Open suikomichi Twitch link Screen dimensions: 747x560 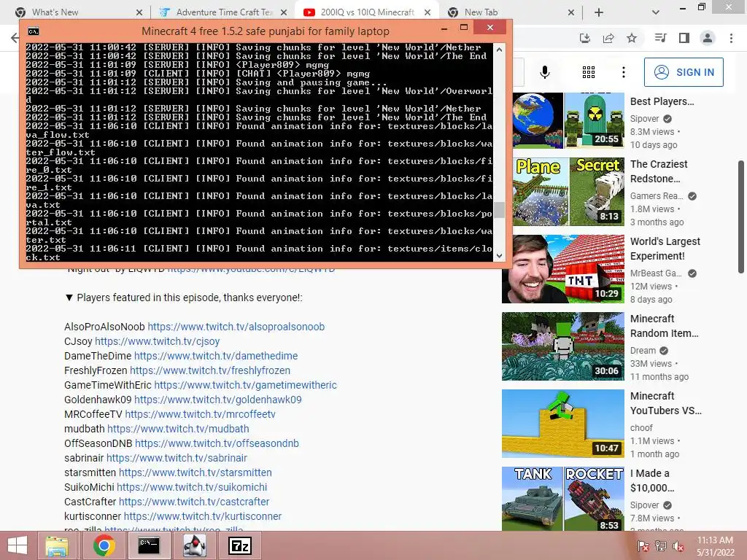[192, 487]
